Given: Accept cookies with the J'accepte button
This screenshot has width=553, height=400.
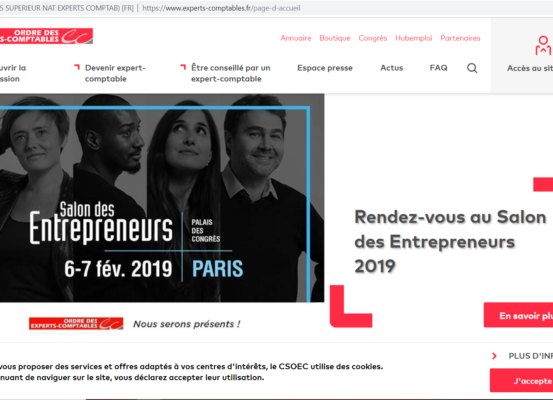Looking at the screenshot, I should click(522, 381).
